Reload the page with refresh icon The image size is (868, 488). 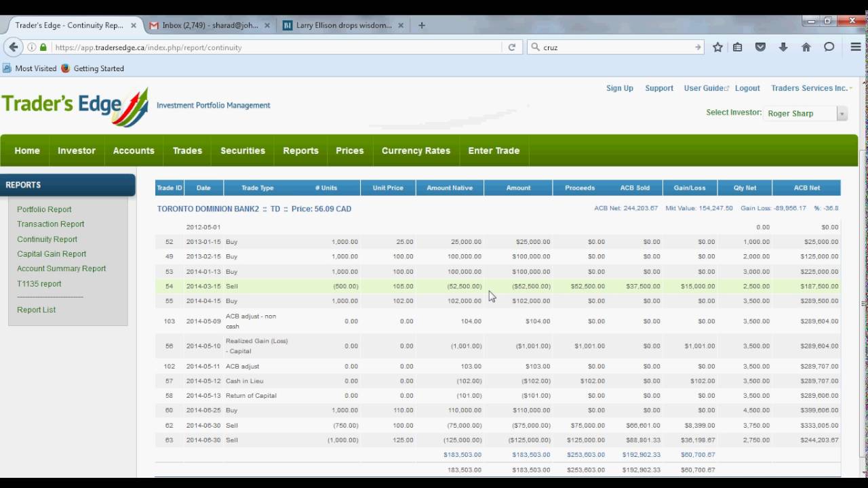click(512, 47)
